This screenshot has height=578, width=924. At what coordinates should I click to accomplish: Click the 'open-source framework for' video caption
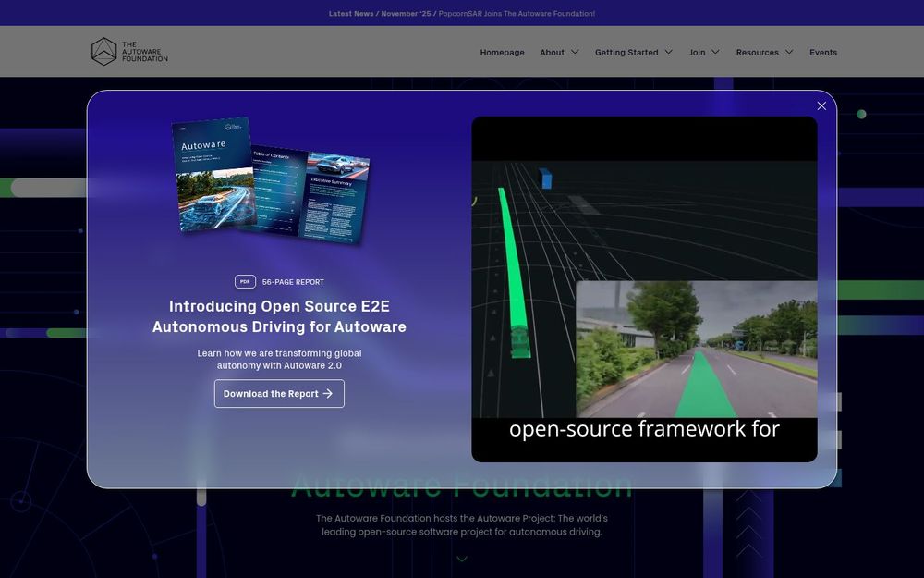coord(644,429)
